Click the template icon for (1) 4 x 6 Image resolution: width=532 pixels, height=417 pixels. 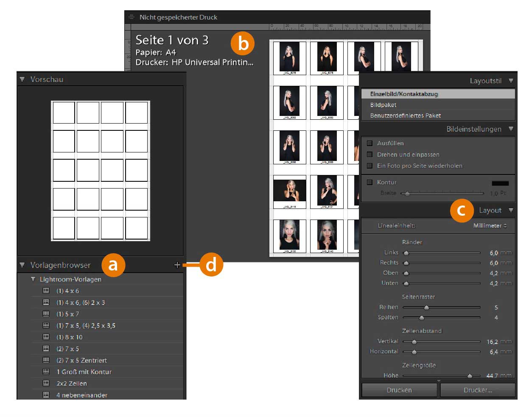(x=46, y=291)
